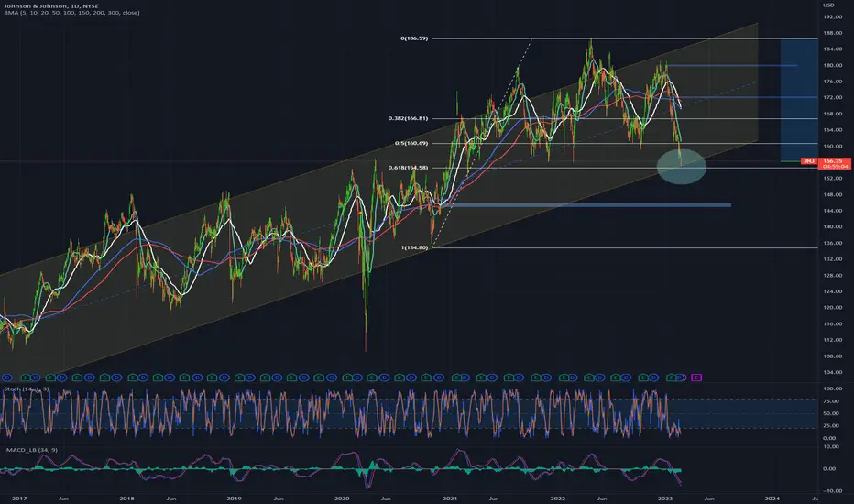Viewport: 854px width, 504px height.
Task: Click the 2019 label on time axis
Action: [234, 498]
